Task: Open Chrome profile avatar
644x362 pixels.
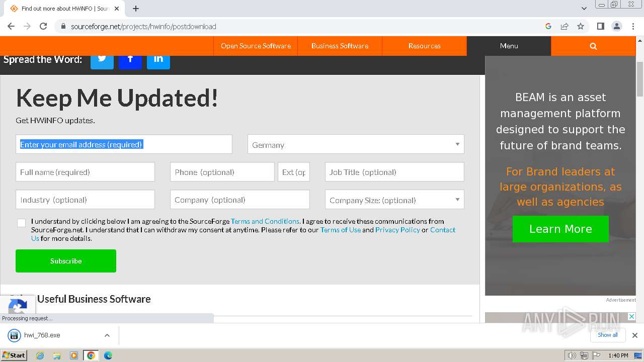Action: [616, 26]
